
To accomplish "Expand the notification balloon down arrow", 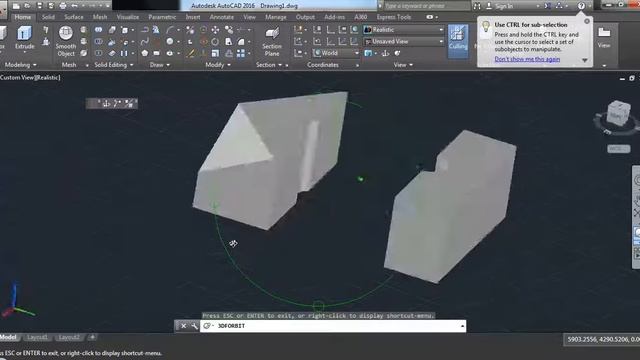I will point(584,60).
